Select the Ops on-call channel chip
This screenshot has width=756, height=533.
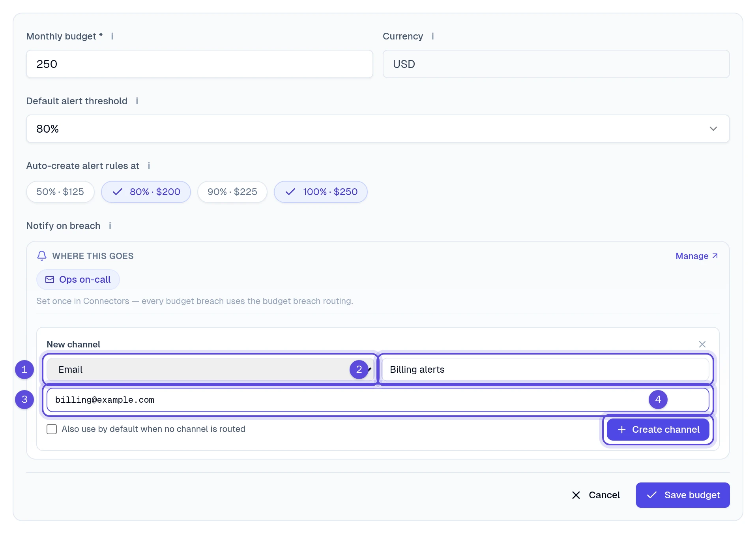coord(78,280)
